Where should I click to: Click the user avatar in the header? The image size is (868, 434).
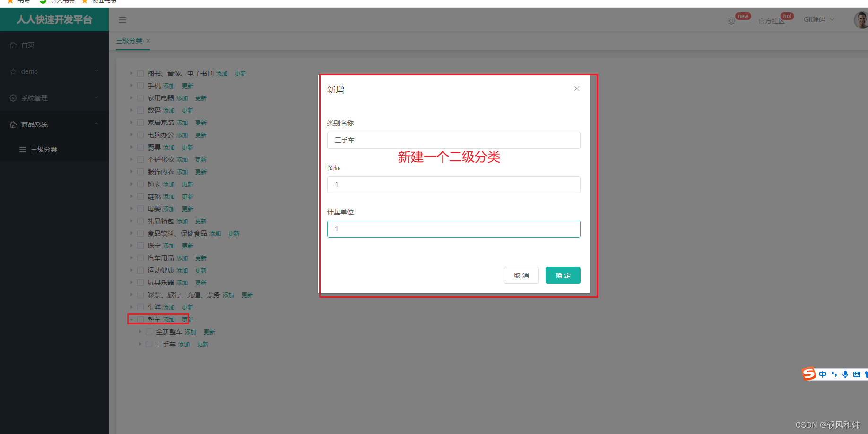pos(861,20)
